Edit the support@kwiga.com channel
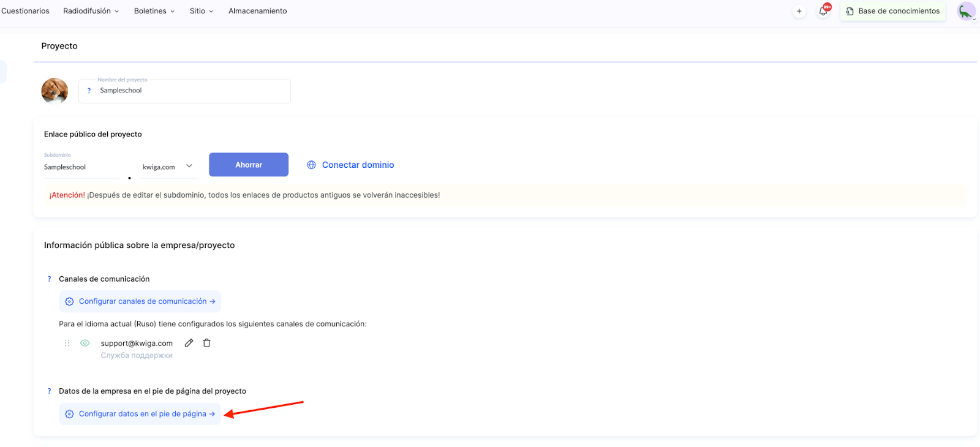The image size is (980, 447). pos(189,343)
